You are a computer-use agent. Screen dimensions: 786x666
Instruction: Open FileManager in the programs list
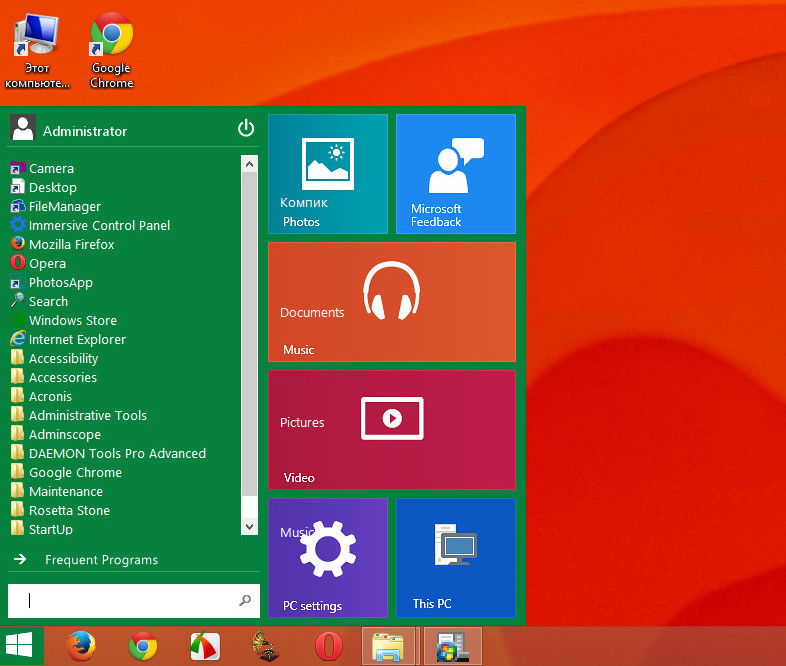coord(56,206)
